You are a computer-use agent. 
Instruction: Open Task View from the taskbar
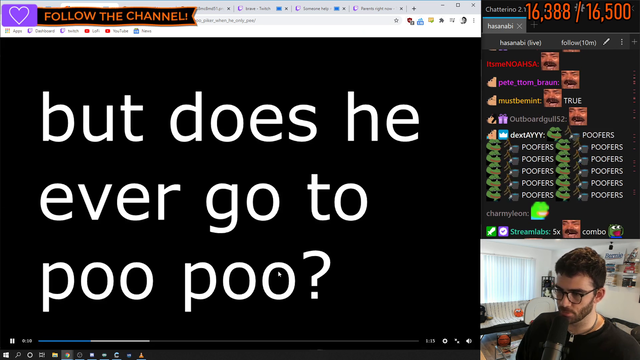coord(42,355)
